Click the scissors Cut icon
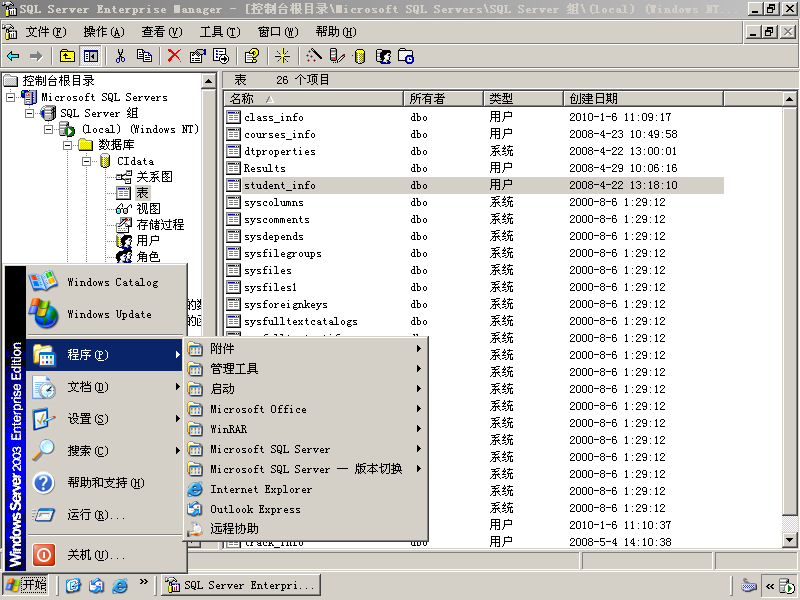Image resolution: width=800 pixels, height=600 pixels. [120, 56]
